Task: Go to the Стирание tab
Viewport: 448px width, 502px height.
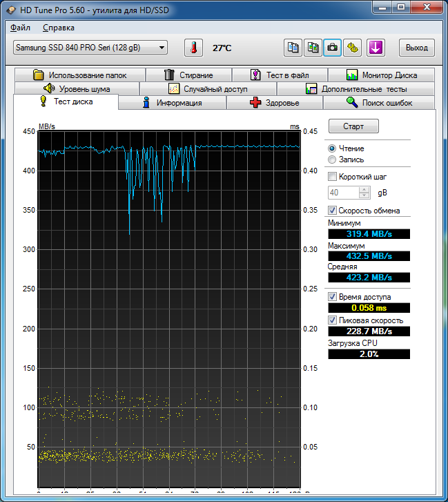Action: coord(188,75)
